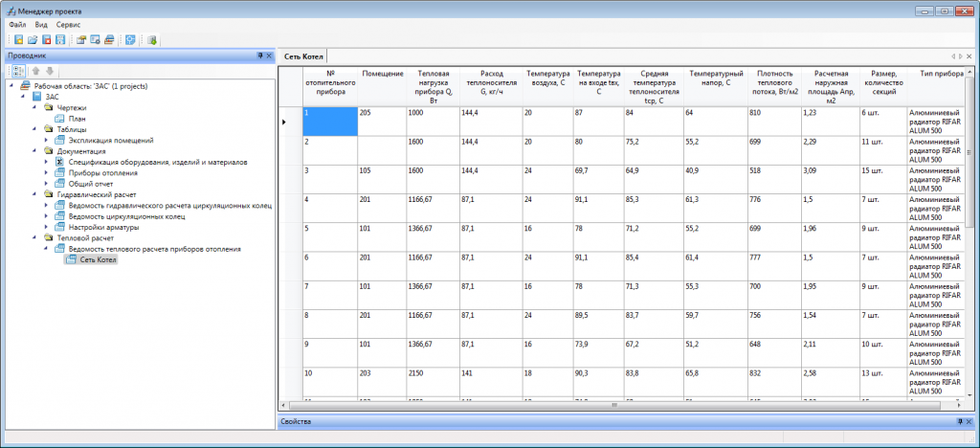Expand the Общий отчет node

click(46, 184)
